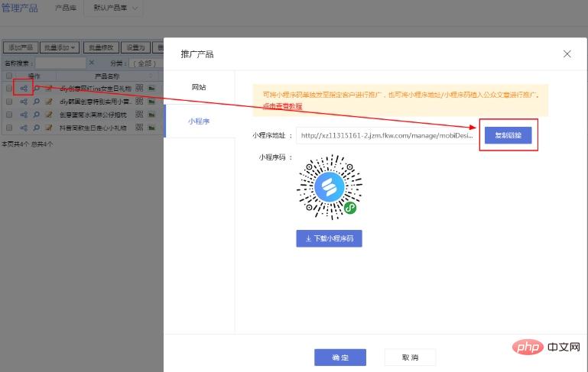Click the 本页共4个 总共4个 count text

click(x=27, y=144)
